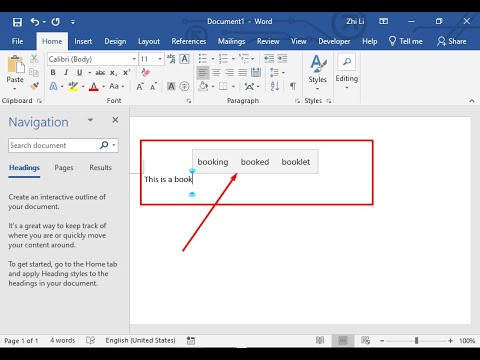Share the document

coord(452,41)
